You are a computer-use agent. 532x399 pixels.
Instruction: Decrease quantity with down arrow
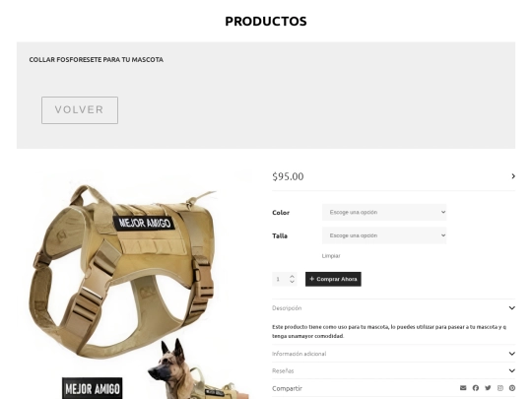[x=292, y=282]
